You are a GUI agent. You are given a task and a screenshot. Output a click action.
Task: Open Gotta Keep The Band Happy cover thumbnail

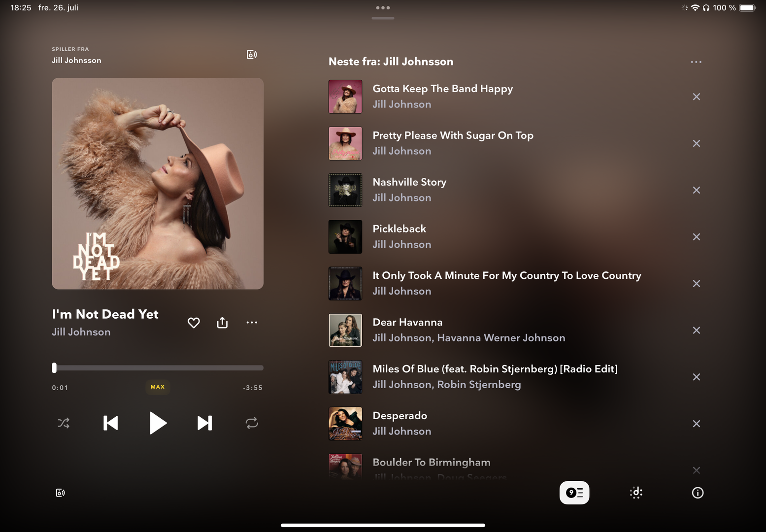pyautogui.click(x=345, y=97)
